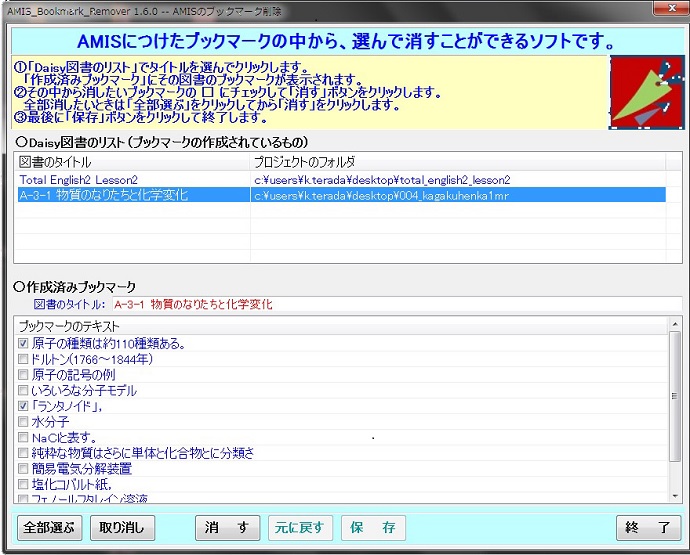Check the 簡易電気分解装置 checkbox
690x555 pixels.
(x=23, y=469)
